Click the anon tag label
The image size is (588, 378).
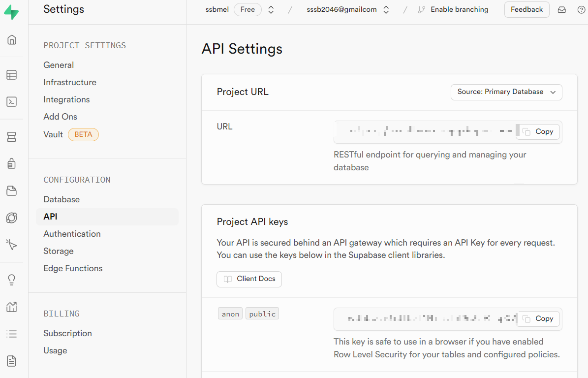[230, 314]
